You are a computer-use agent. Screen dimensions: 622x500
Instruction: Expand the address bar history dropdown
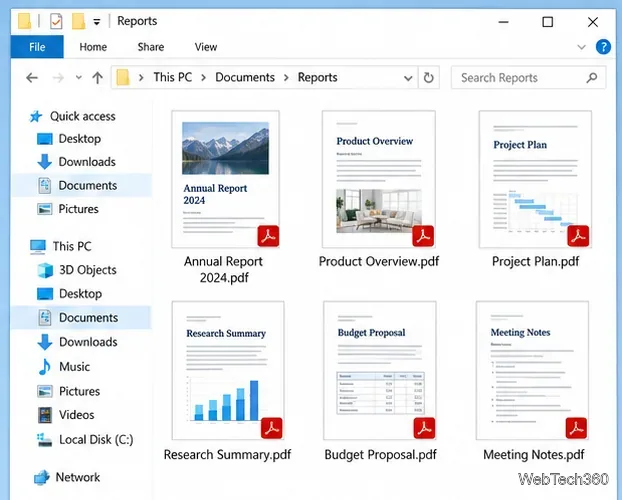[x=408, y=78]
